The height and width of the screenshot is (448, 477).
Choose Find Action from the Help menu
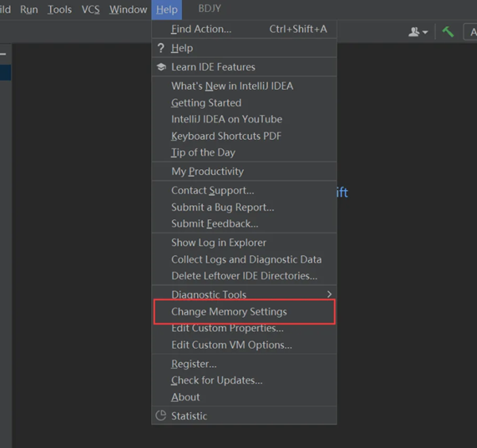[201, 29]
